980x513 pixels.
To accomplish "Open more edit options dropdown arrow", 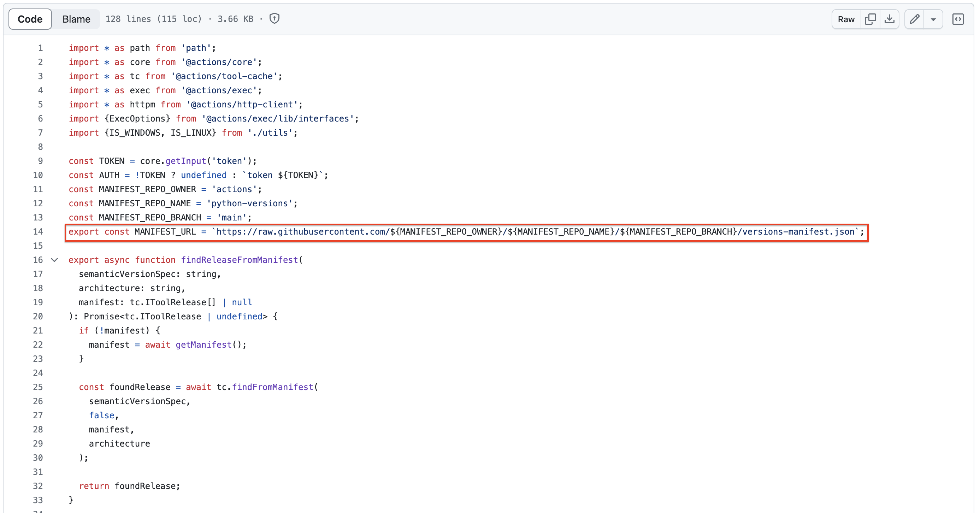I will coord(933,19).
